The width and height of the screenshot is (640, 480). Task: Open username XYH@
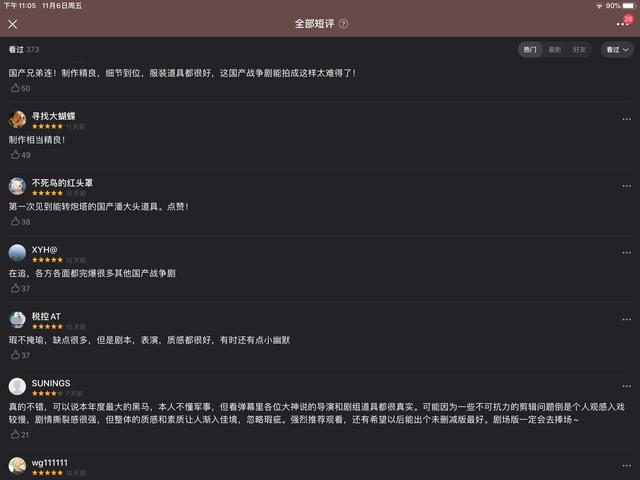pos(44,249)
